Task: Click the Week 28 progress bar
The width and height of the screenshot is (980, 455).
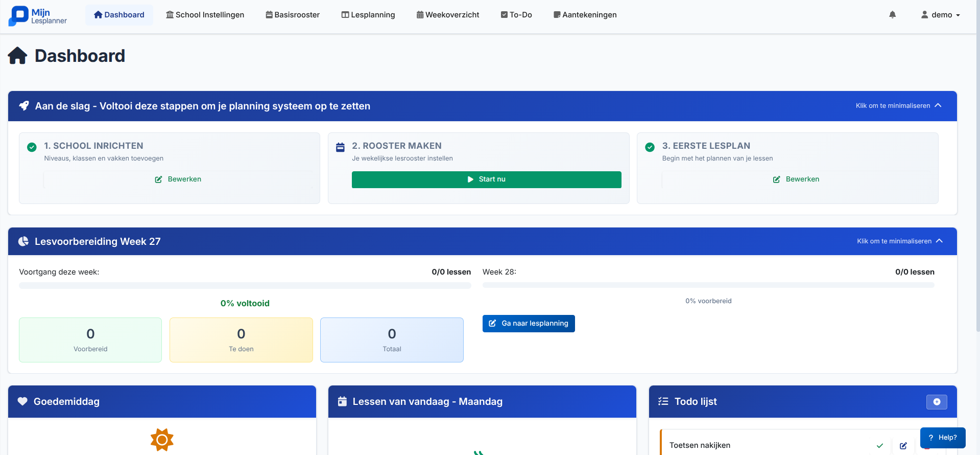Action: (708, 285)
